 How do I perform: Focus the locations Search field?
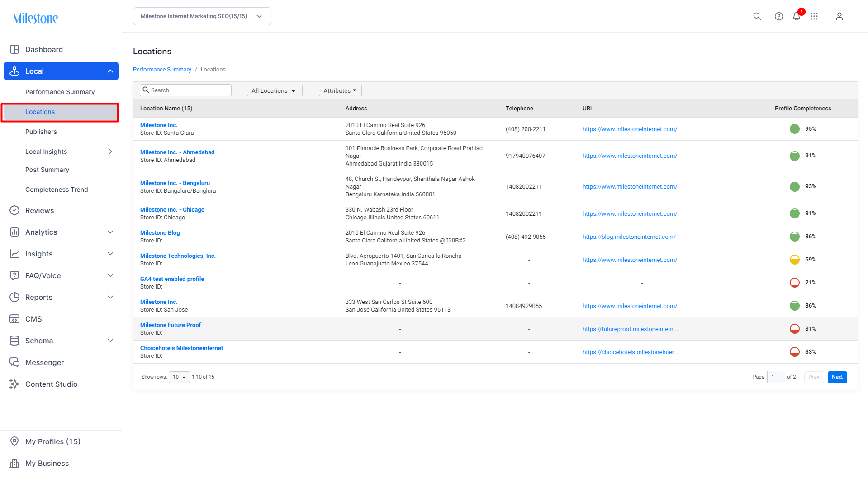coord(185,90)
